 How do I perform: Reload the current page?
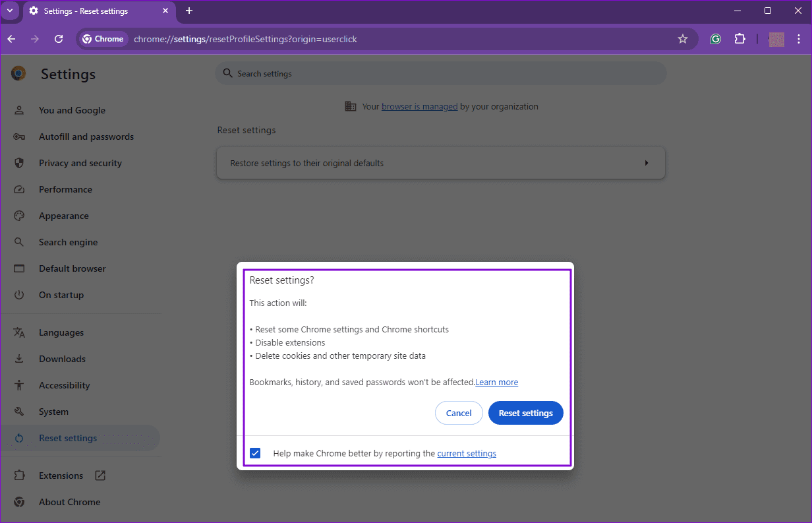pos(58,39)
